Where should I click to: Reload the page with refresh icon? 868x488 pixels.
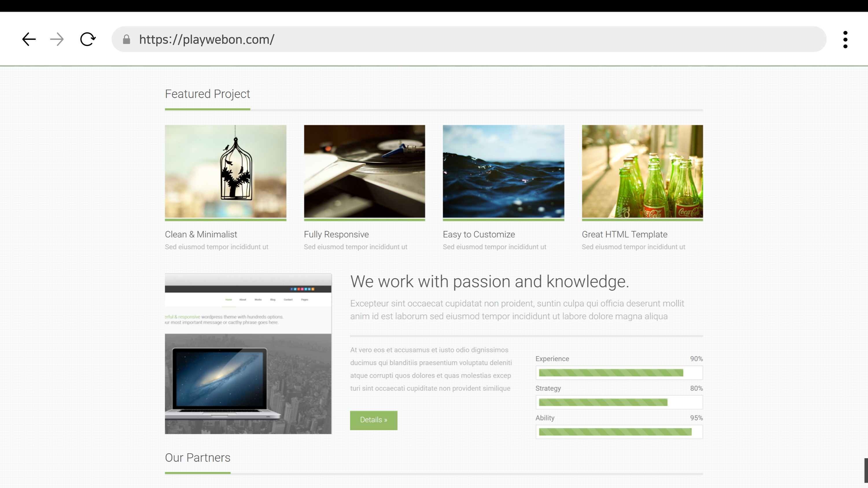click(x=88, y=39)
